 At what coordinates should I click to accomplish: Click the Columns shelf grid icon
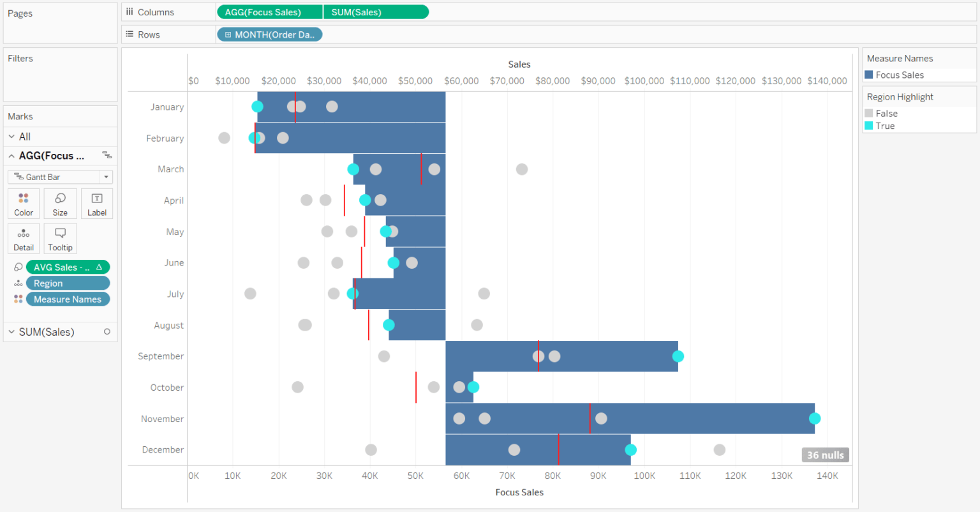(130, 11)
